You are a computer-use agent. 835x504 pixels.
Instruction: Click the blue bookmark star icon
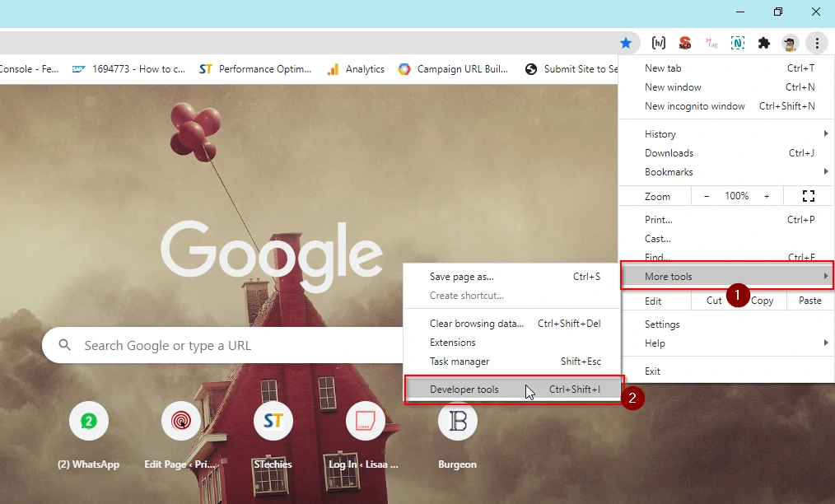(x=626, y=43)
